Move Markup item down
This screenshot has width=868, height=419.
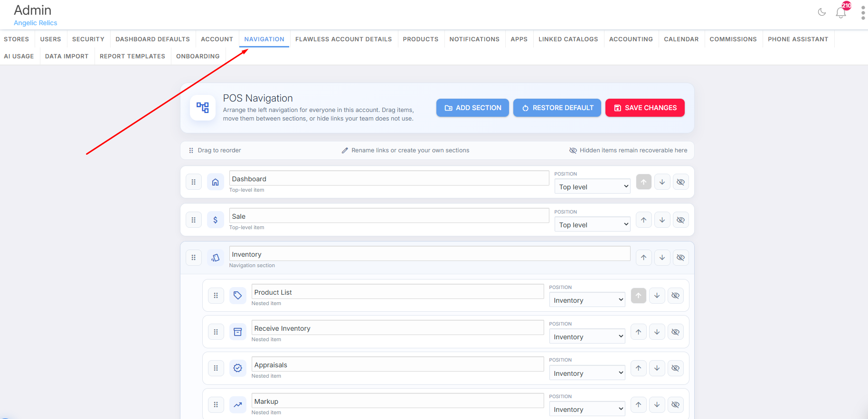click(x=657, y=405)
